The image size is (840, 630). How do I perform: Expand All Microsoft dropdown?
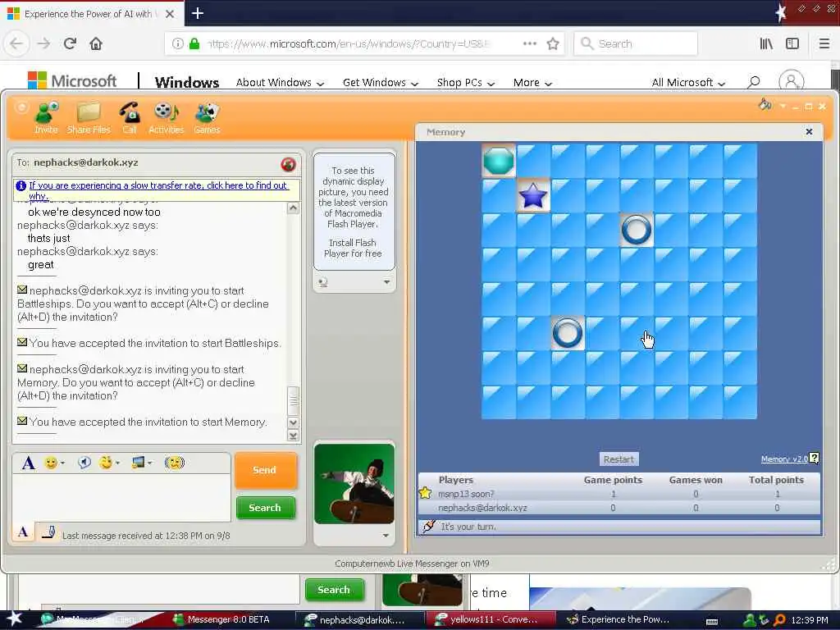pyautogui.click(x=688, y=83)
